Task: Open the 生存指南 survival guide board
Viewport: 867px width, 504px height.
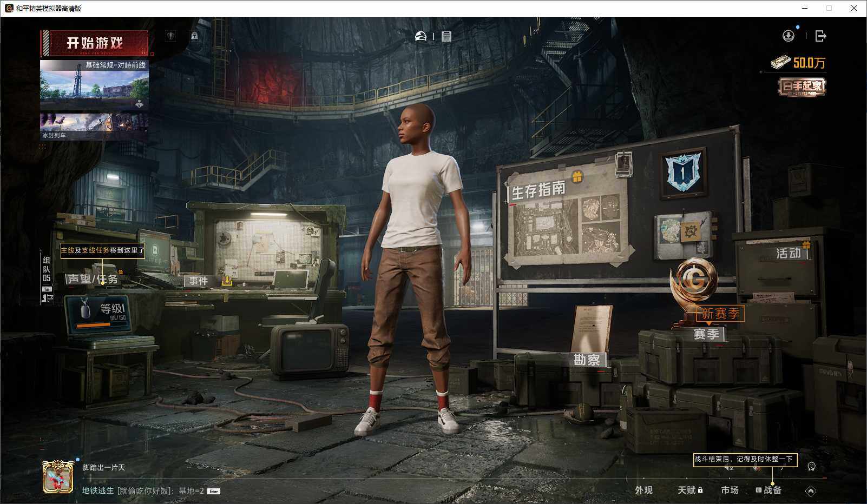Action: (568, 220)
